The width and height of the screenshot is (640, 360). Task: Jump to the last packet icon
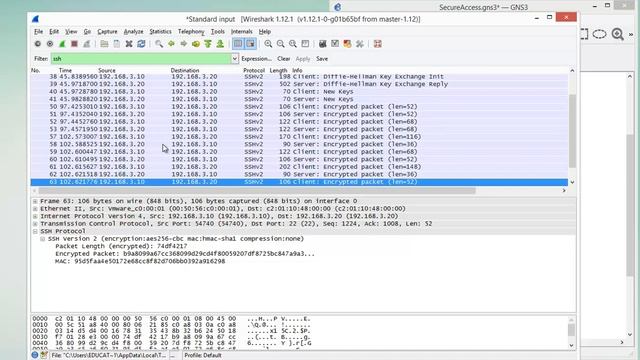point(220,44)
